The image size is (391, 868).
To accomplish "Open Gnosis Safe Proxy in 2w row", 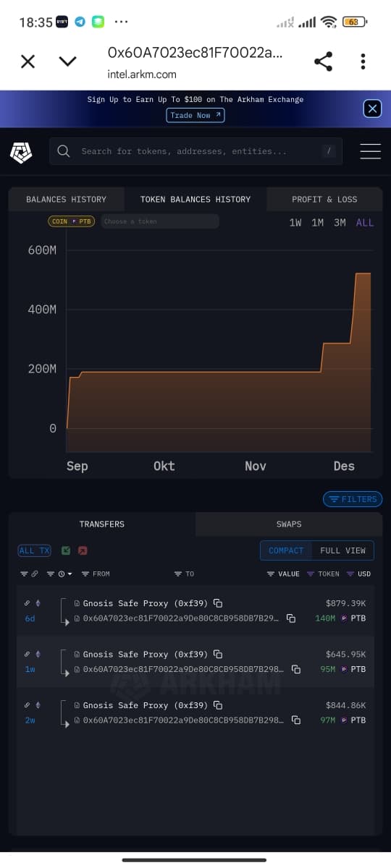I will tap(146, 705).
